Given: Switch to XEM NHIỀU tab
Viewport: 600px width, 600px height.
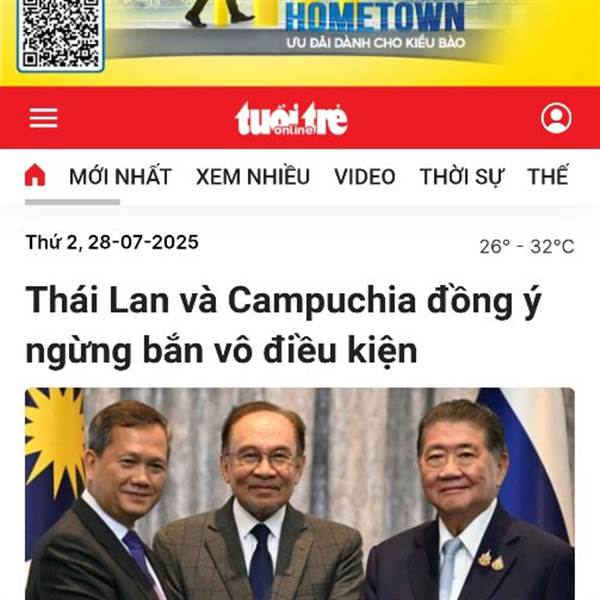Looking at the screenshot, I should point(253,176).
